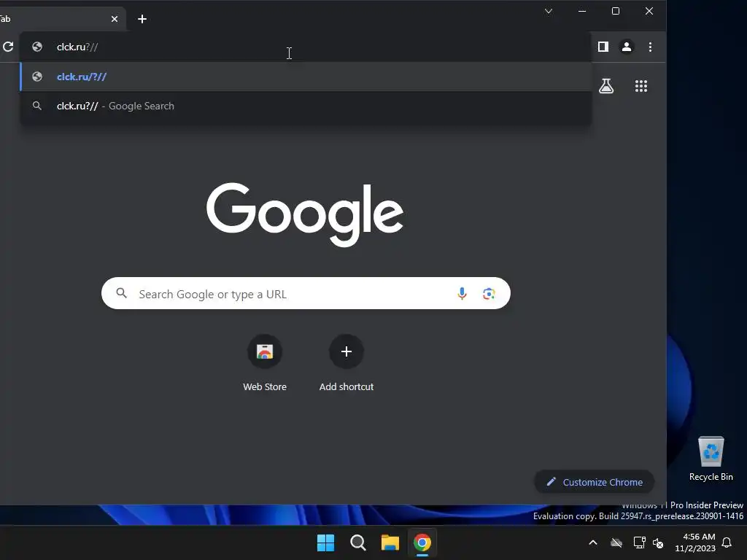Open taskbar Search magnifier
Screen dimensions: 747x560
click(357, 542)
